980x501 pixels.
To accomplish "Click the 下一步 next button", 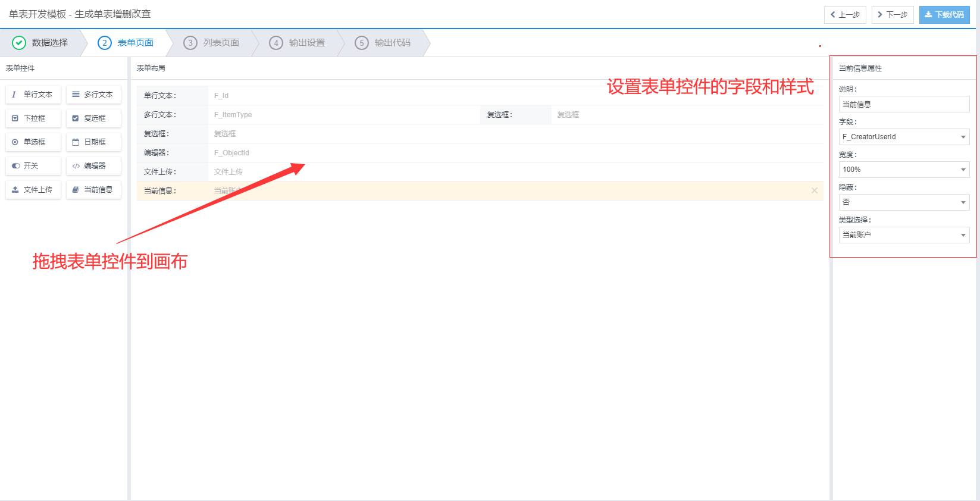I will [x=892, y=15].
